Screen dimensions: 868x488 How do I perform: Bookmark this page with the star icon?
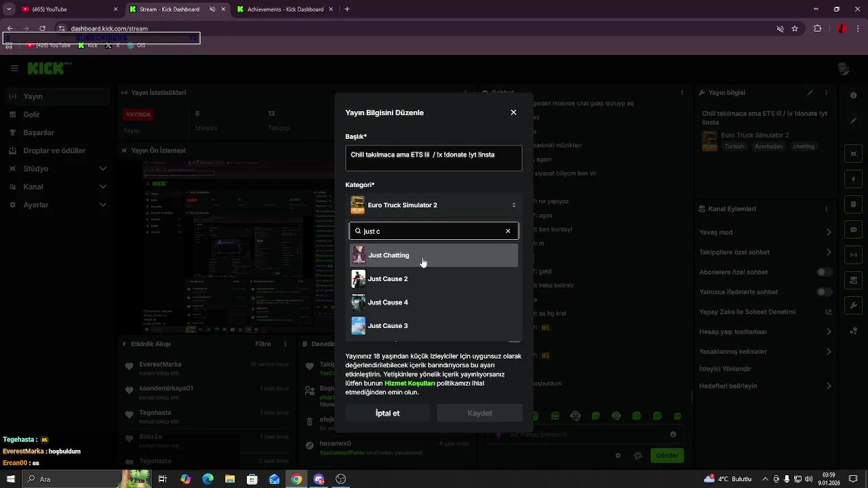point(795,28)
